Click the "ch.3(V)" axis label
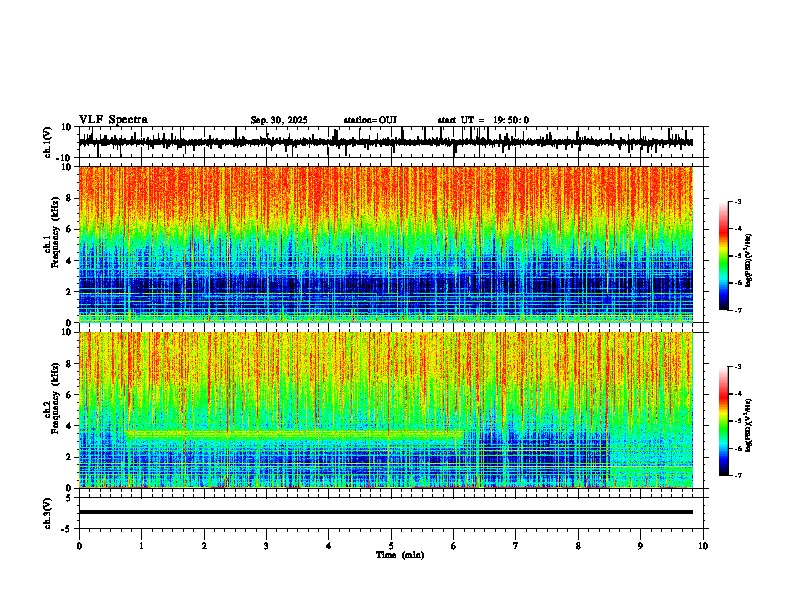Screen dimensions: 792x612 48,513
